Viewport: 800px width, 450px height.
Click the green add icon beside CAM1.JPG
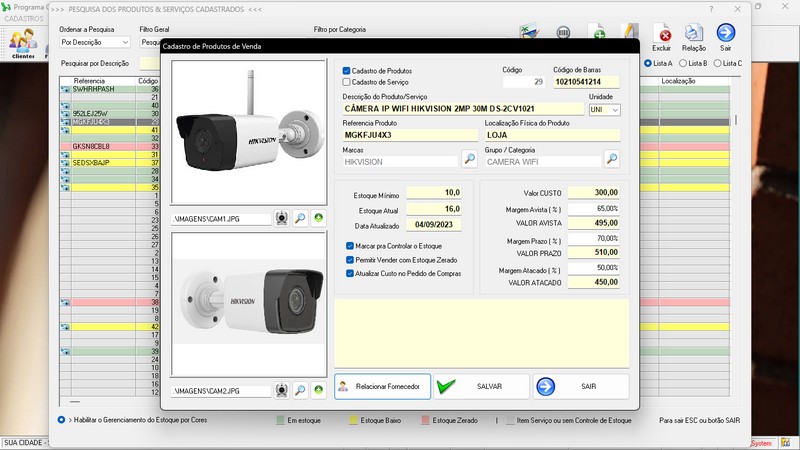click(318, 217)
